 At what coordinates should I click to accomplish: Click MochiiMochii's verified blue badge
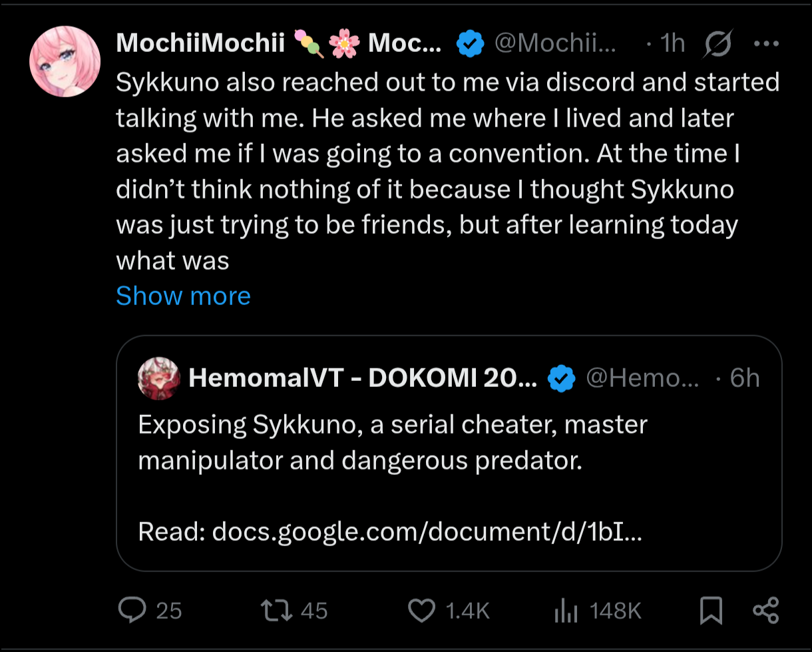(x=470, y=44)
